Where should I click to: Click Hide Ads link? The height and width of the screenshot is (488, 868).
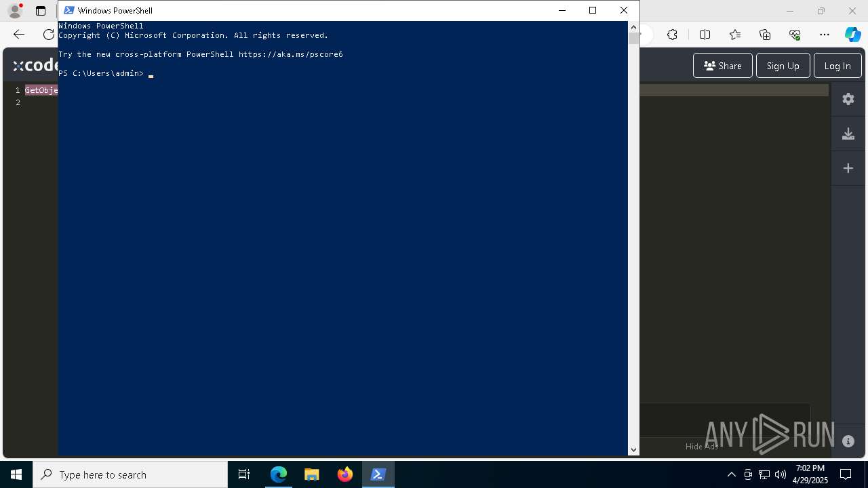(x=701, y=446)
